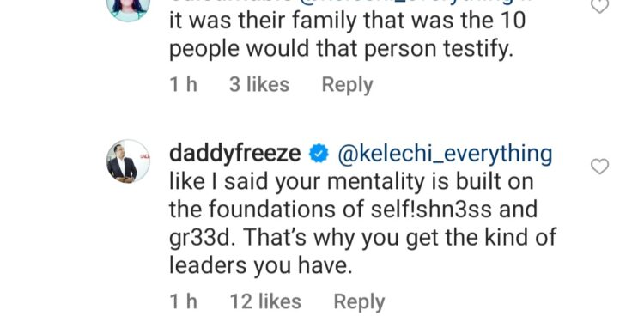Select the text 'people would that person testify.'
This screenshot has width=644, height=322.
(x=341, y=50)
